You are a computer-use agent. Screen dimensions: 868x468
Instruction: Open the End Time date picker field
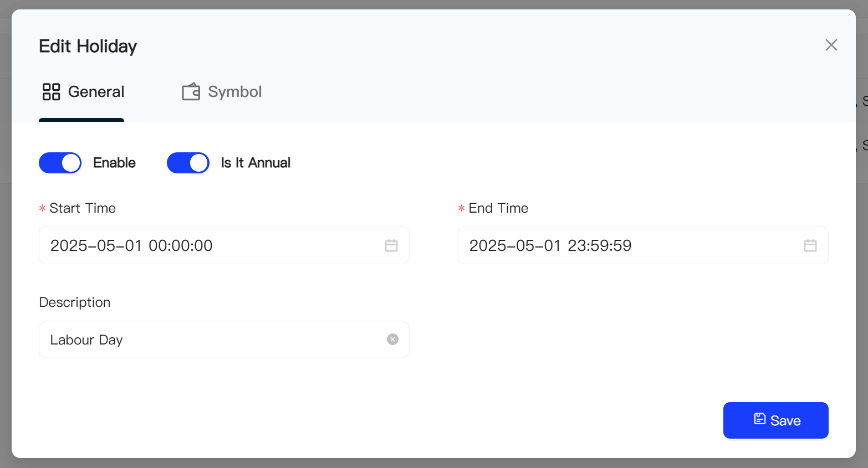(x=643, y=245)
